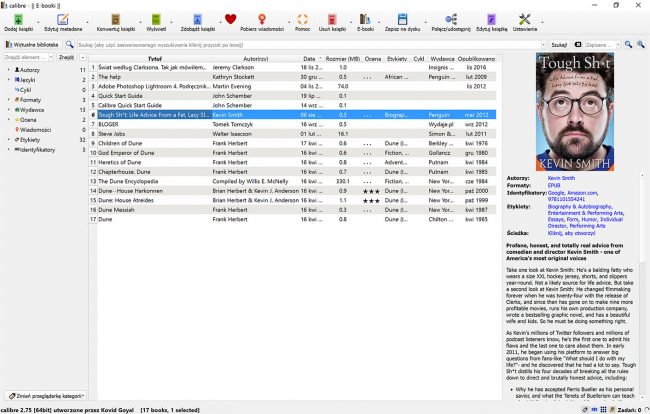
Task: Click the Zmień przeglądarkę kategorii button
Action: tap(46, 396)
